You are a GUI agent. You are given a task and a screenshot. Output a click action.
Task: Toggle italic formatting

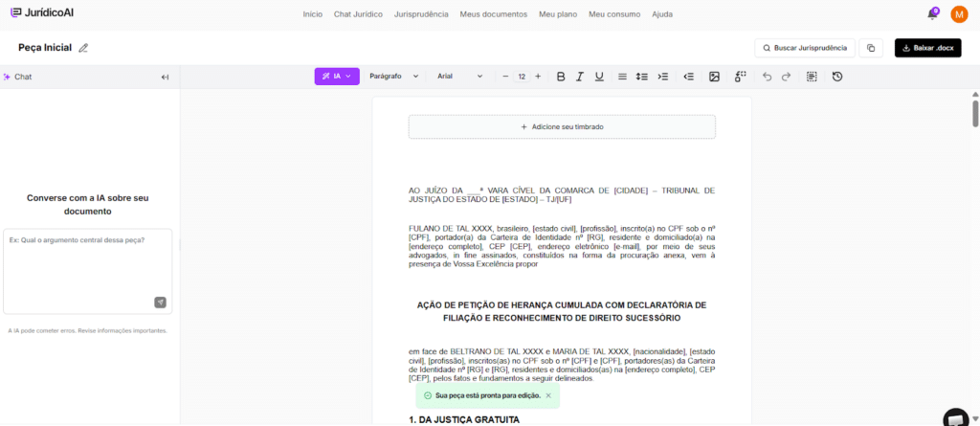coord(579,77)
